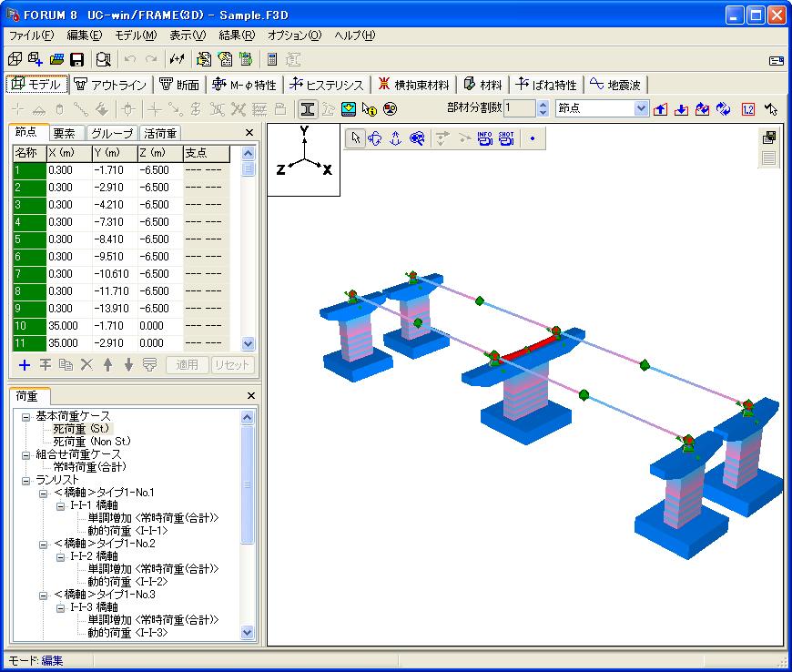
Task: Click the INFO camera icon in view toolbar
Action: tap(484, 138)
